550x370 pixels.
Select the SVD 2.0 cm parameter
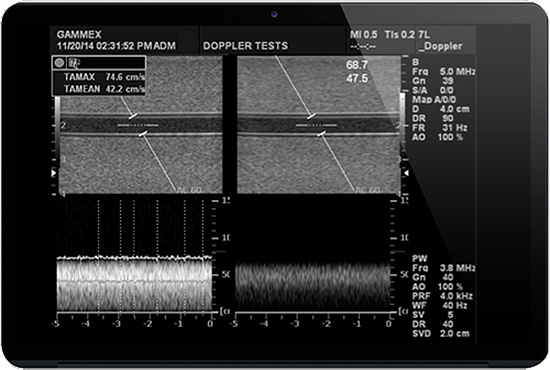[x=441, y=334]
